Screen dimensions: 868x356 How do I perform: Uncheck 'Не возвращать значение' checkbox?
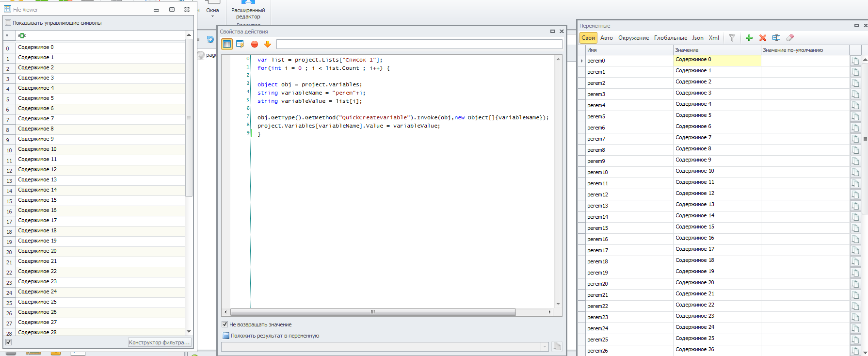(x=225, y=324)
